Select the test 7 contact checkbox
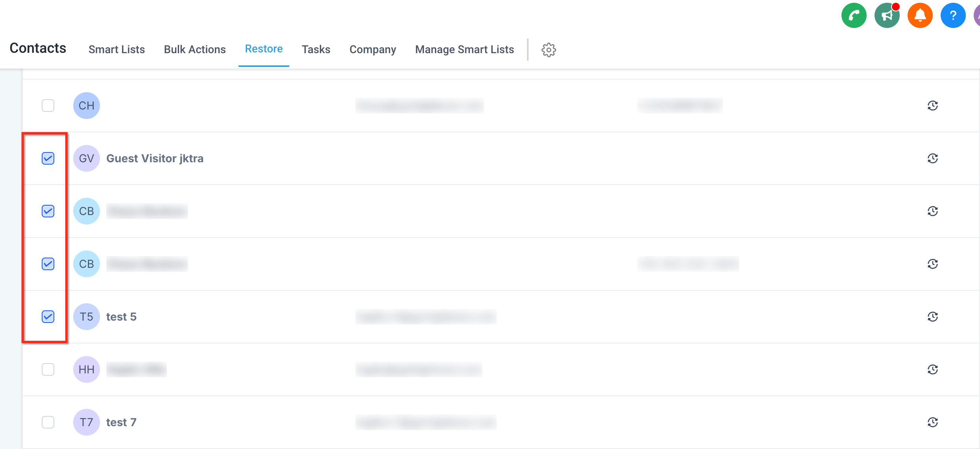The width and height of the screenshot is (980, 449). coord(48,422)
